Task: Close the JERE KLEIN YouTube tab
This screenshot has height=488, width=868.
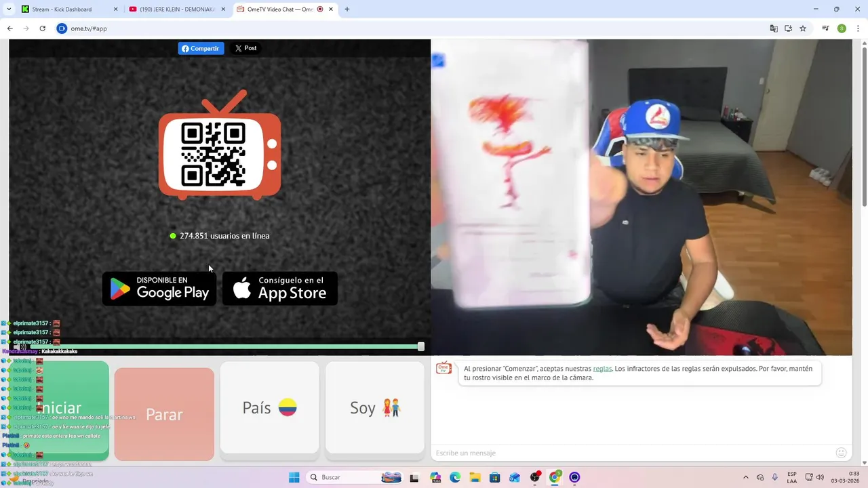Action: coord(223,9)
